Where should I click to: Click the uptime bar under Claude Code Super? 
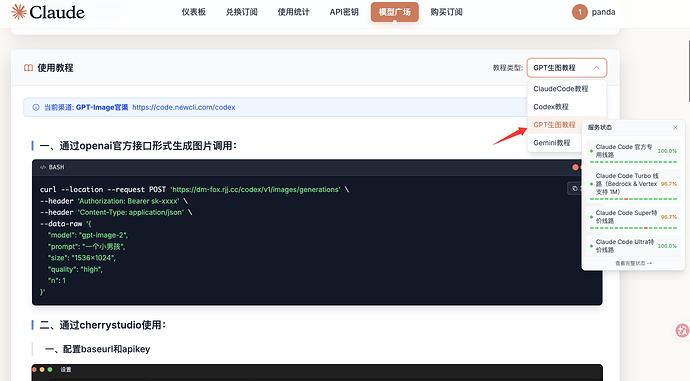[x=633, y=228]
